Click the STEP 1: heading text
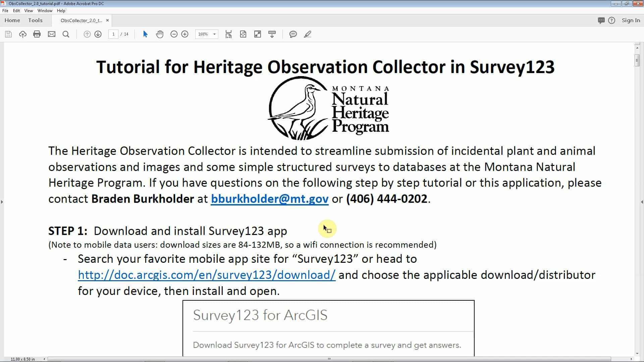Viewport: 644px width, 362px height. 68,231
